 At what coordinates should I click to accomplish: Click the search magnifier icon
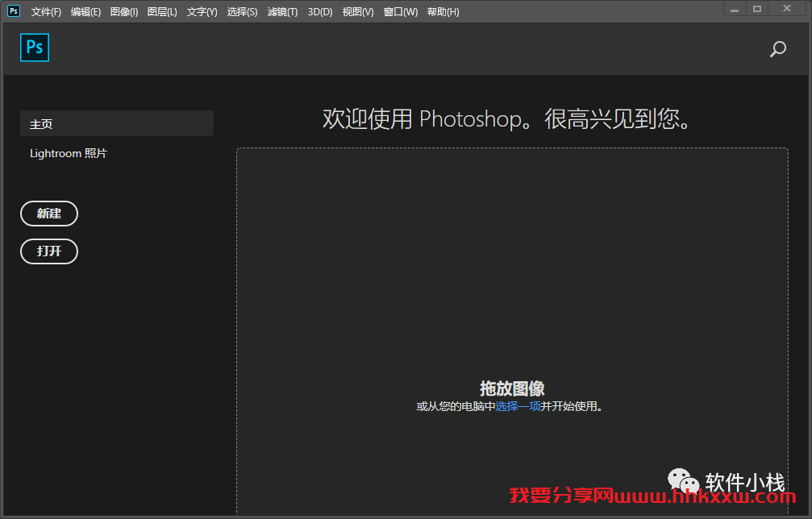click(777, 49)
